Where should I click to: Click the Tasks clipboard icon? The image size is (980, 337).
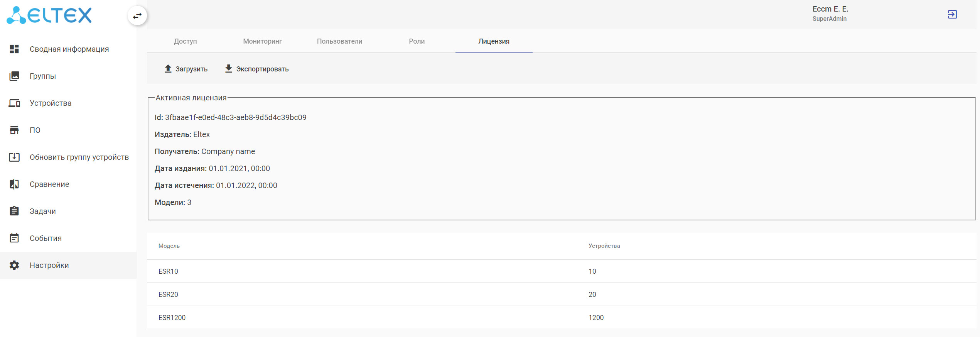(x=14, y=211)
